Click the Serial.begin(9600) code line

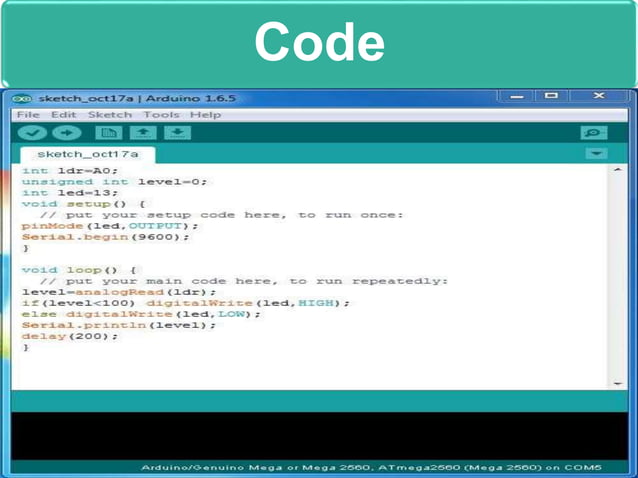tap(104, 237)
